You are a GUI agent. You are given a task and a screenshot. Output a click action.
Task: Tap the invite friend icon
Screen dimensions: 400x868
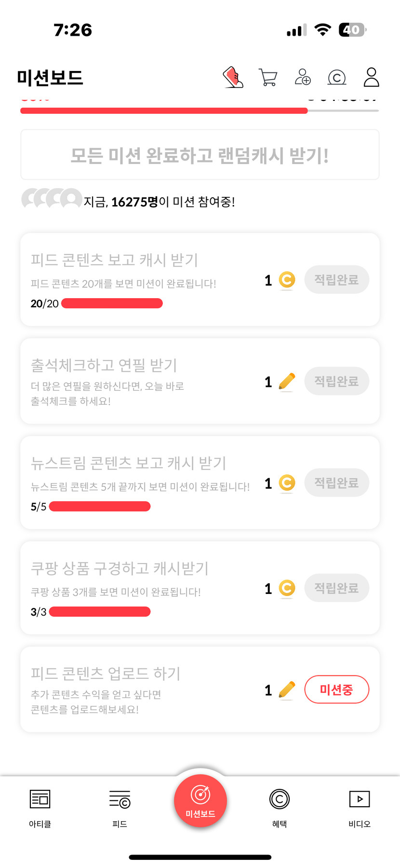point(303,77)
